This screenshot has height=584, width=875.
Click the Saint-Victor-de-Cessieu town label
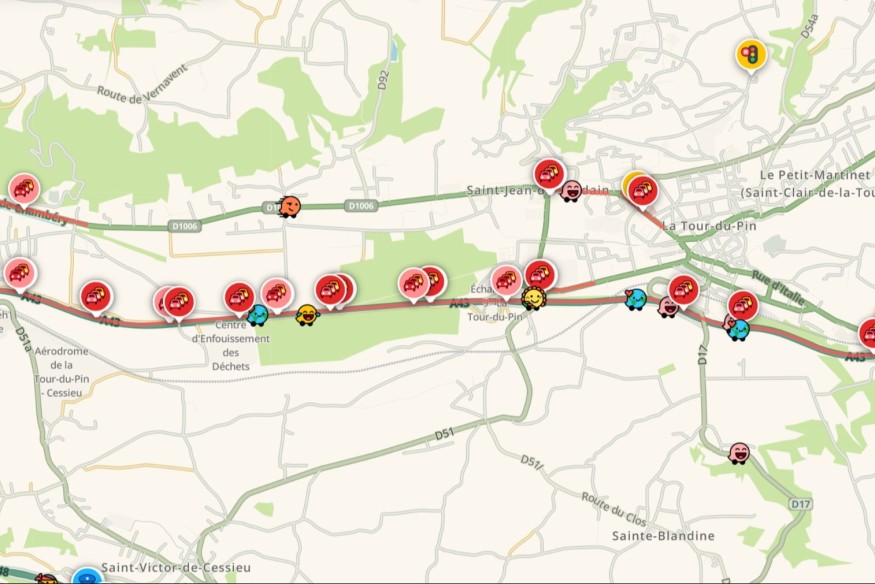(x=176, y=568)
